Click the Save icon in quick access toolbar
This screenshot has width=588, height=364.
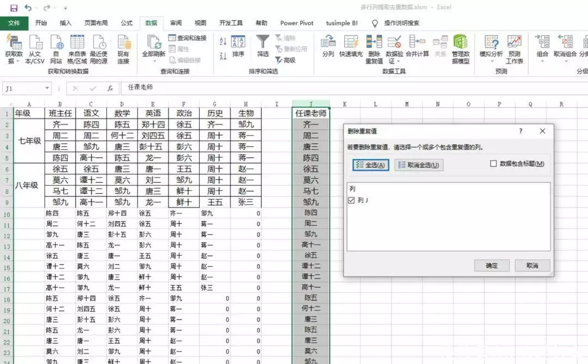[14, 8]
